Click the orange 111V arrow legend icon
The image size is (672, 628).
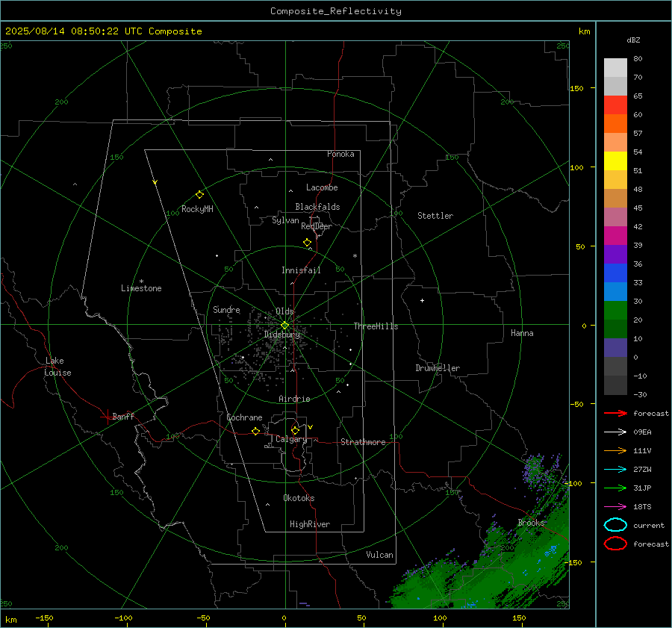point(615,450)
